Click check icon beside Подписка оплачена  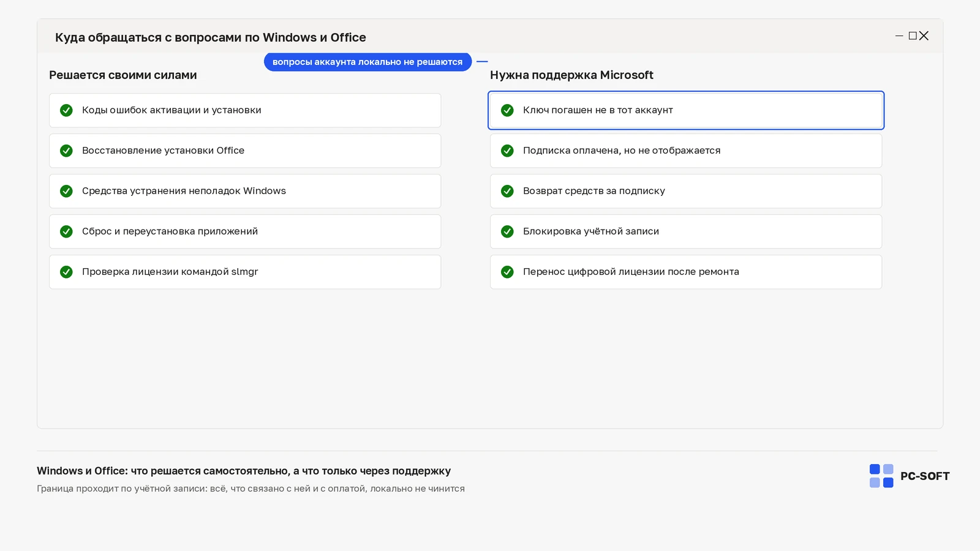pos(507,151)
